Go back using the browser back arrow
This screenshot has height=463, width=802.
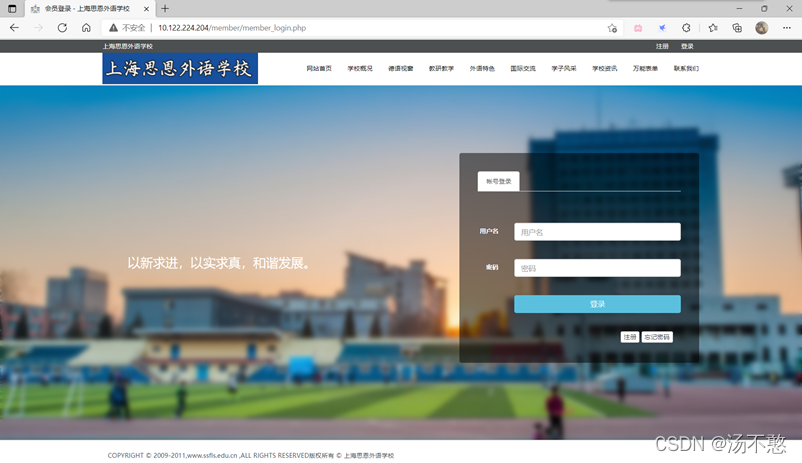coord(14,28)
